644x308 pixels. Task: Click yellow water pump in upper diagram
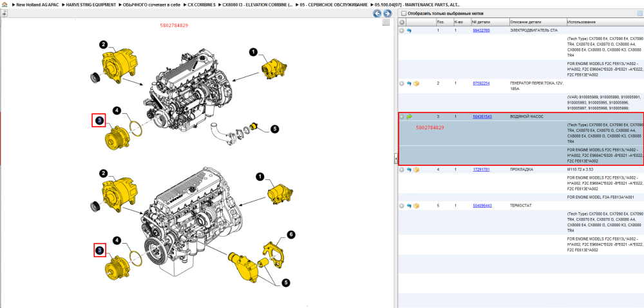click(x=117, y=139)
